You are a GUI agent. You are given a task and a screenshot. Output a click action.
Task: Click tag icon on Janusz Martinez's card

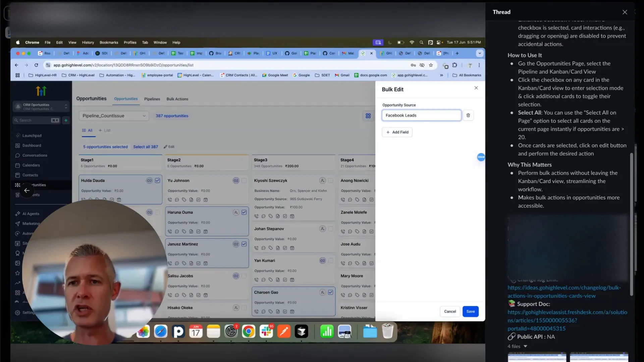pos(184,263)
